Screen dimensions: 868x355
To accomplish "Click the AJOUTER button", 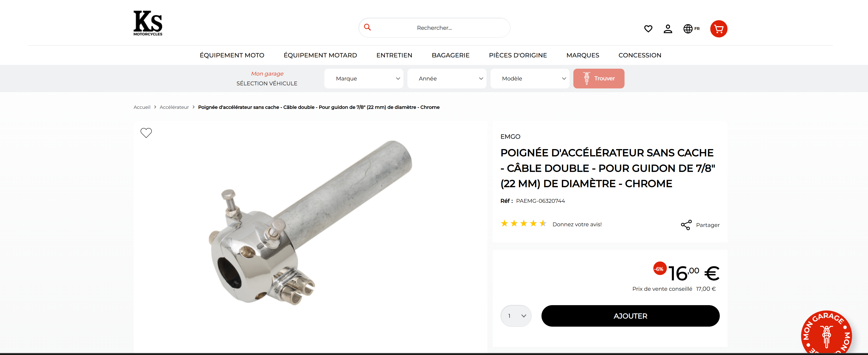I will (630, 316).
